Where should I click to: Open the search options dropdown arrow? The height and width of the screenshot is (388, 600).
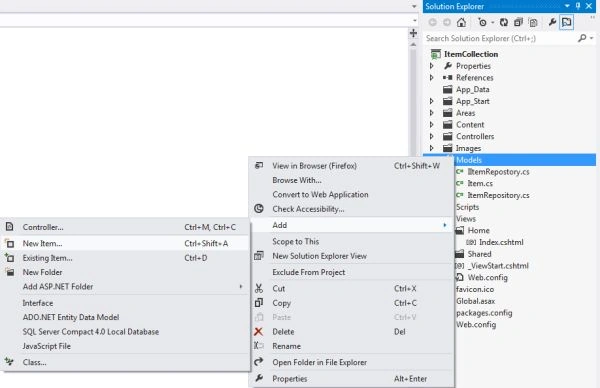coord(592,38)
